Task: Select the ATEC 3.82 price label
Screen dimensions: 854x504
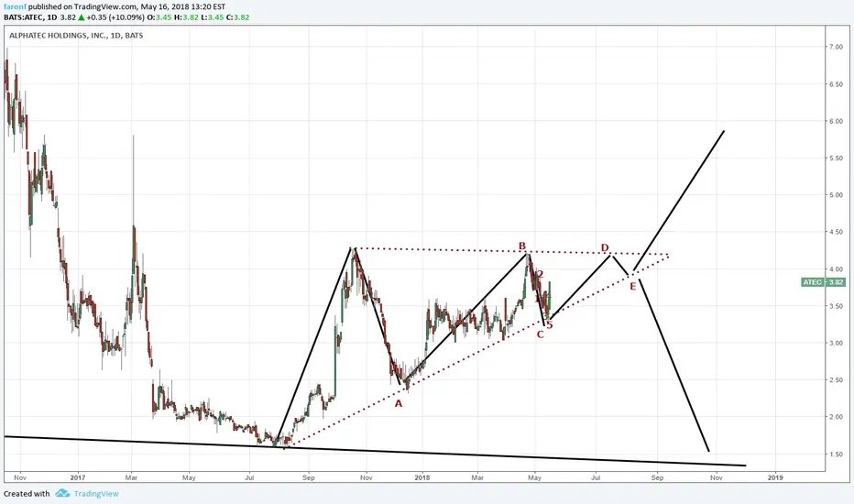Action: (823, 282)
